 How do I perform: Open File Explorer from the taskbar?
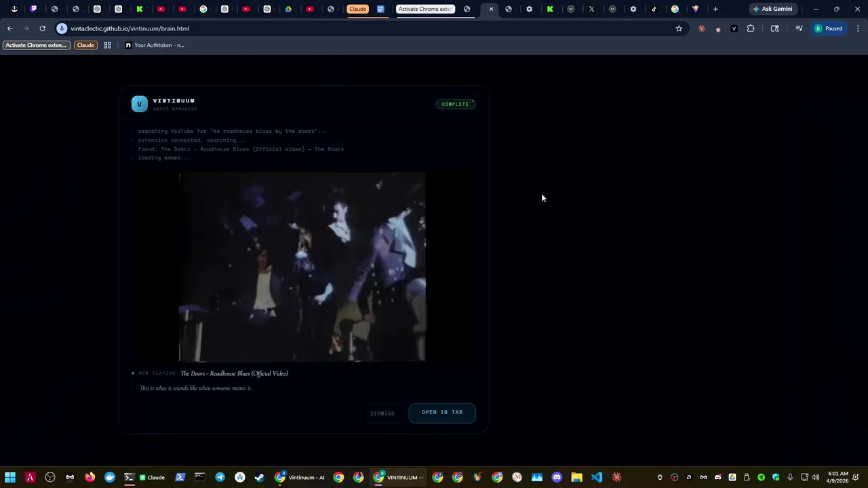(576, 477)
